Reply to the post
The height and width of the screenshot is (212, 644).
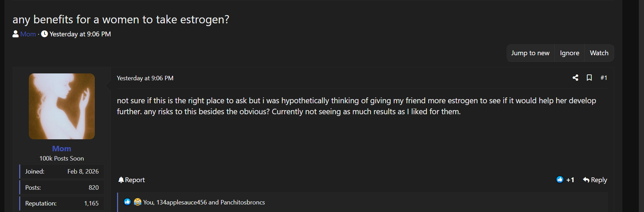point(595,180)
